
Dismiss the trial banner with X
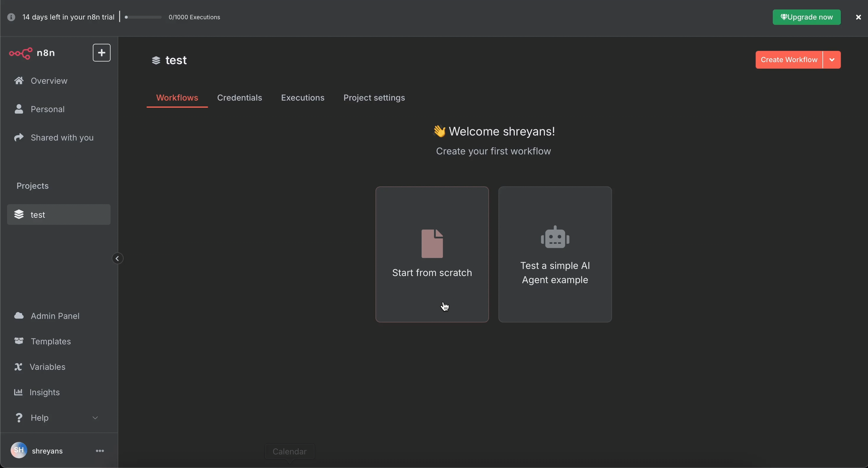pyautogui.click(x=858, y=17)
